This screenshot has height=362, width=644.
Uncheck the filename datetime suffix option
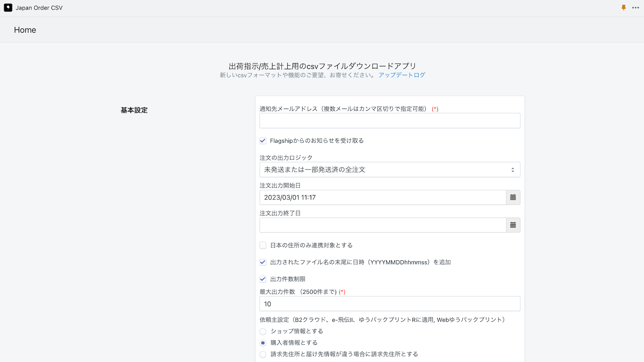click(263, 262)
